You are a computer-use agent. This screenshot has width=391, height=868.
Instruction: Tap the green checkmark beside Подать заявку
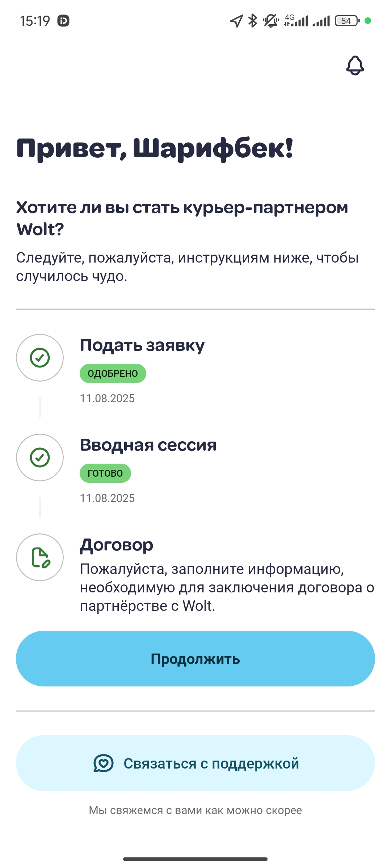click(x=40, y=358)
